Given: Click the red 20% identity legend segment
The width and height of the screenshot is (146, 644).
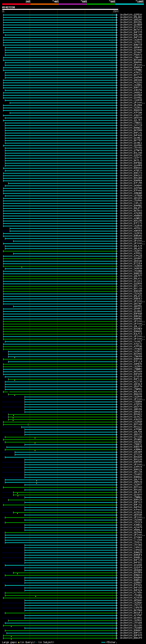Looking at the screenshot, I should (x=16, y=4).
